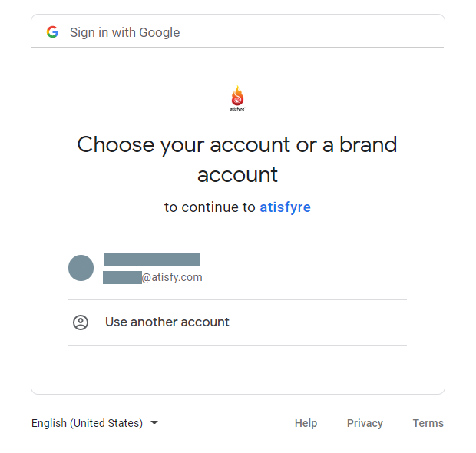
Task: Click the Sign in with Google header text
Action: click(125, 32)
